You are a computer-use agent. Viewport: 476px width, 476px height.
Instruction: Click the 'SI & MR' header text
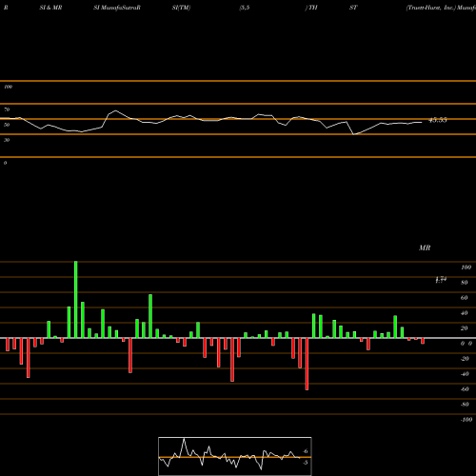[50, 8]
